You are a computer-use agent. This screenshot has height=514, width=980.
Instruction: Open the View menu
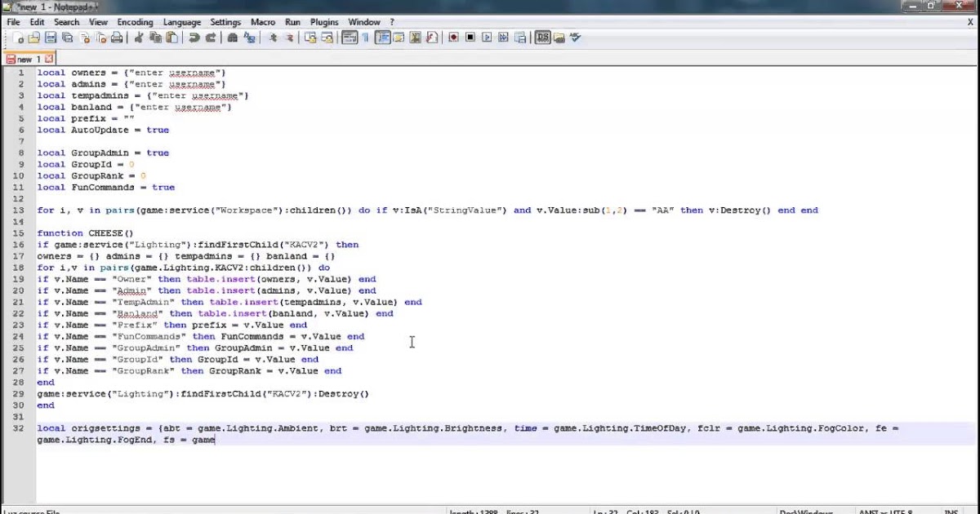(98, 22)
